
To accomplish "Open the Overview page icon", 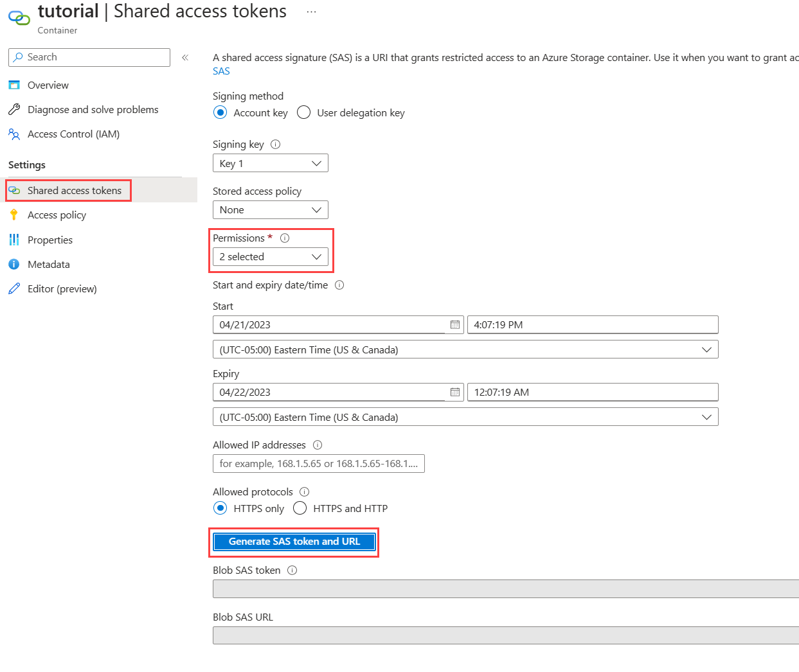I will 14,85.
